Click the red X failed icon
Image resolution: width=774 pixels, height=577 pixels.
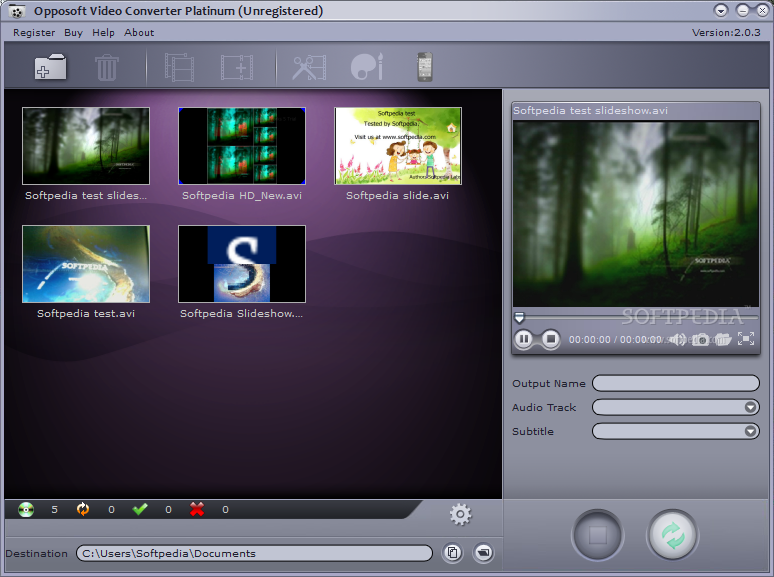(x=197, y=509)
